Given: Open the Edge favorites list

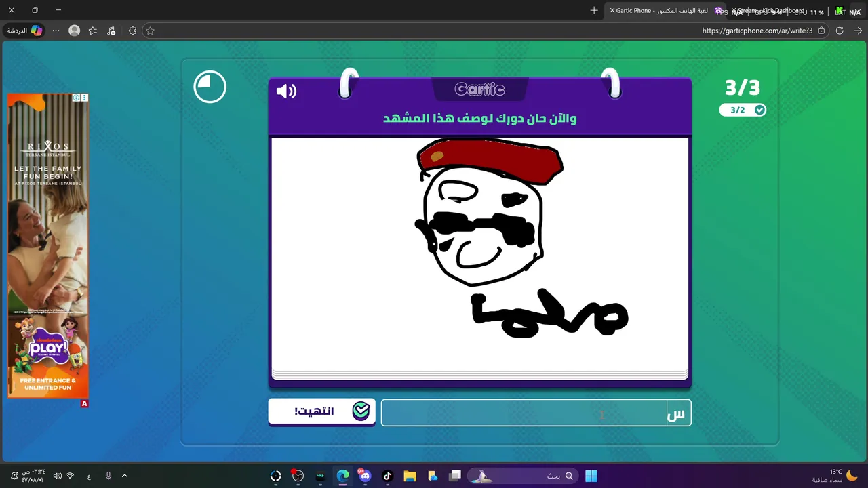Looking at the screenshot, I should coord(93,30).
